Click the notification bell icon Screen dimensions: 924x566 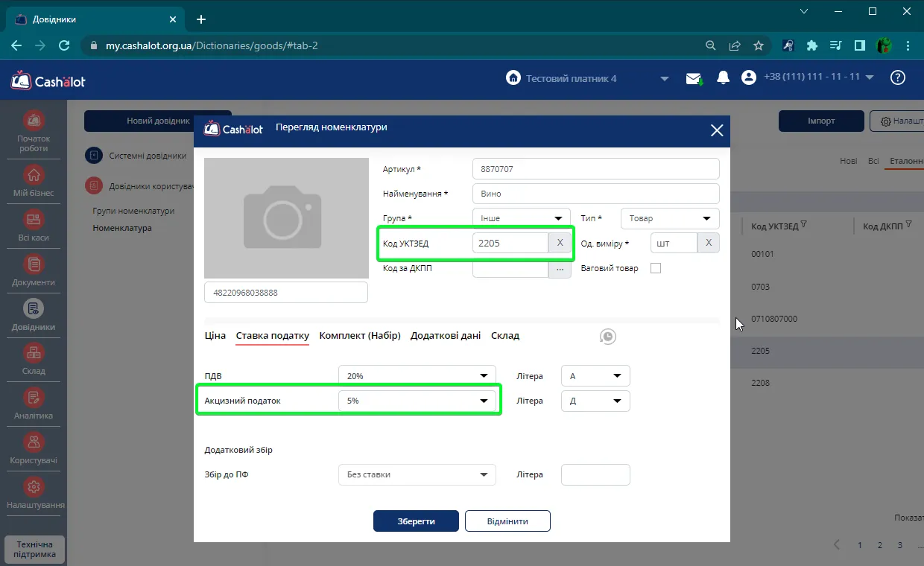click(723, 78)
